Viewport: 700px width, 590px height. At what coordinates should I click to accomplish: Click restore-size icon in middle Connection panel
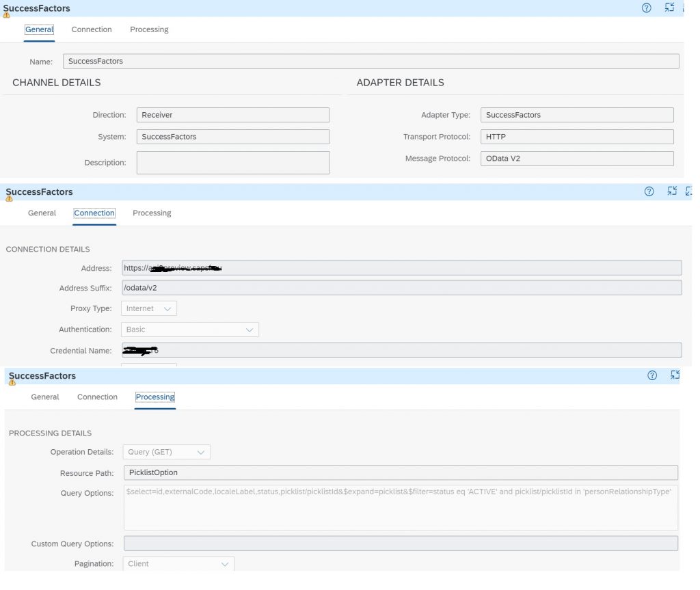tap(672, 191)
